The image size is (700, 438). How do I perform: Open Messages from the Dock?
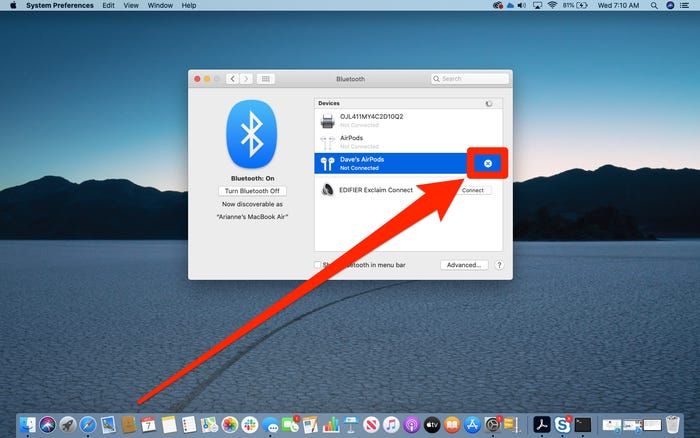pyautogui.click(x=270, y=425)
